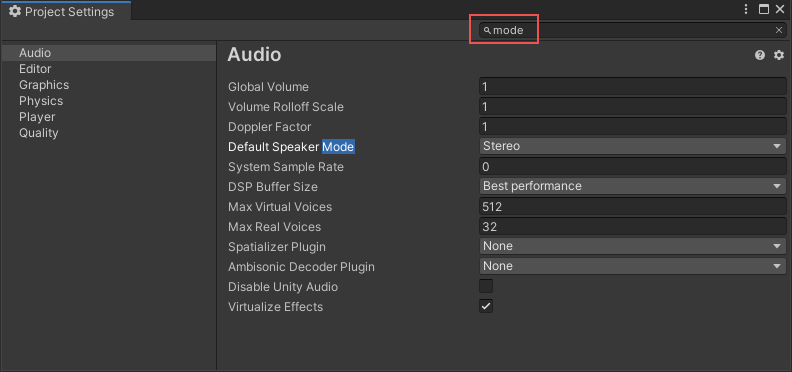Click the 'Virtualize Effects' label

(275, 307)
